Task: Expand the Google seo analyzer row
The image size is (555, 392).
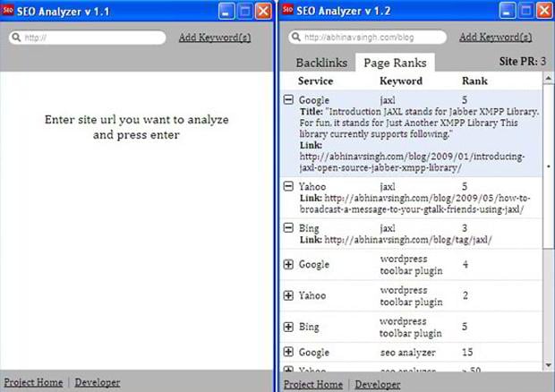Action: (x=288, y=353)
